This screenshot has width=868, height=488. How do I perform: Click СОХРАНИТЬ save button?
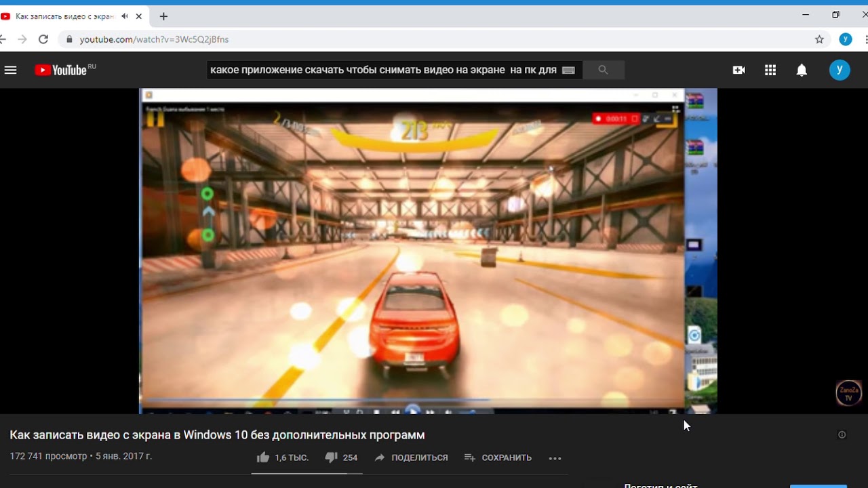498,457
